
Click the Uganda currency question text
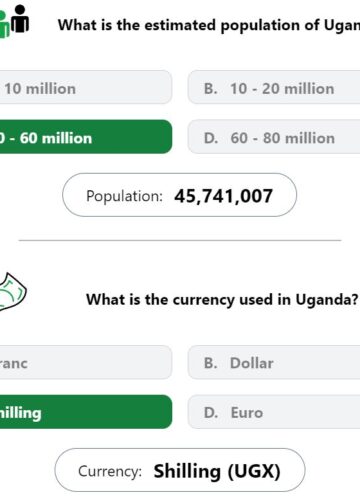[x=222, y=299]
